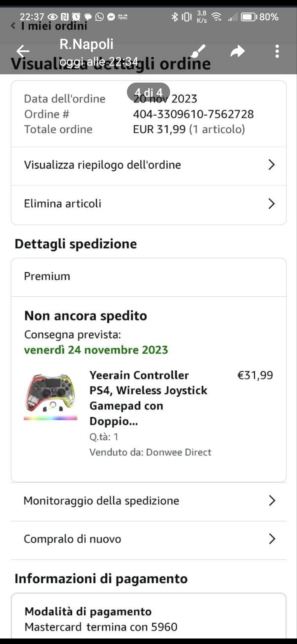Tap the '4 di 4' image counter
Viewport: 297px width, 644px height.
pyautogui.click(x=148, y=92)
